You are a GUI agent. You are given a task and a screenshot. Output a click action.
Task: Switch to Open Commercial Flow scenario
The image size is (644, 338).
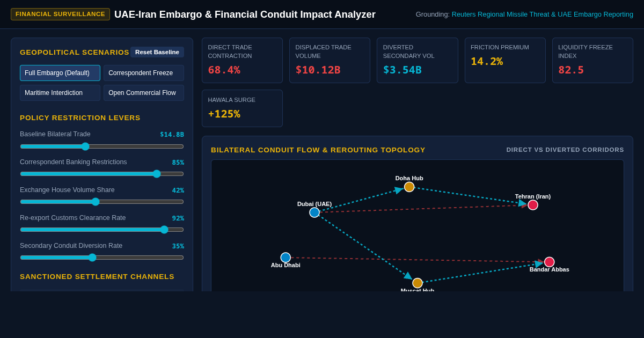(x=144, y=93)
